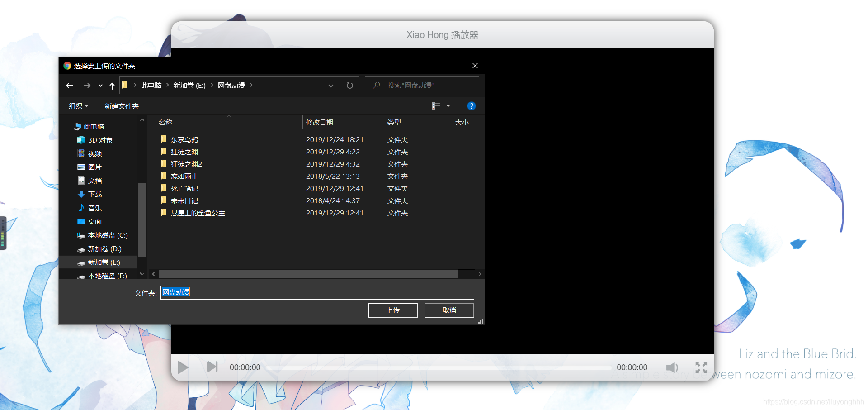This screenshot has height=410, width=868.
Task: Go up one folder level arrow
Action: click(x=112, y=86)
